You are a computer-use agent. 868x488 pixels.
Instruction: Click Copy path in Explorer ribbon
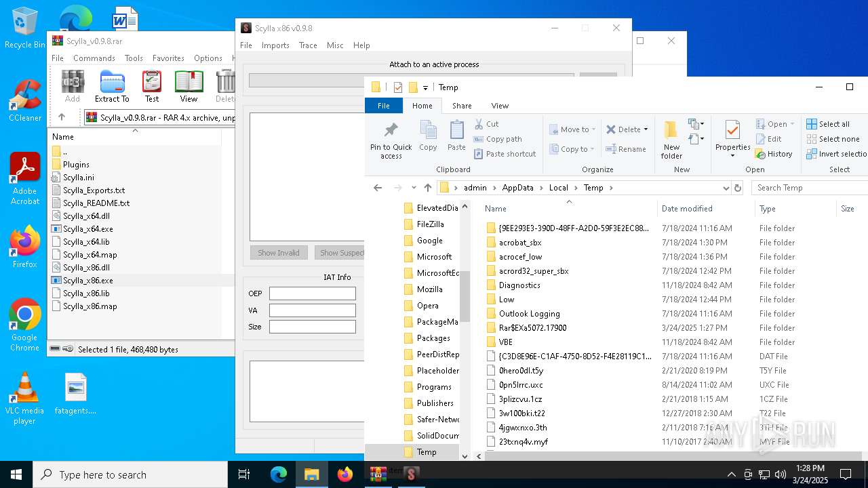point(498,139)
